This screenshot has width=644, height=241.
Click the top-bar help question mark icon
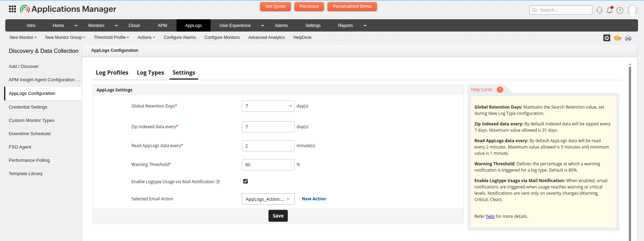[x=620, y=10]
